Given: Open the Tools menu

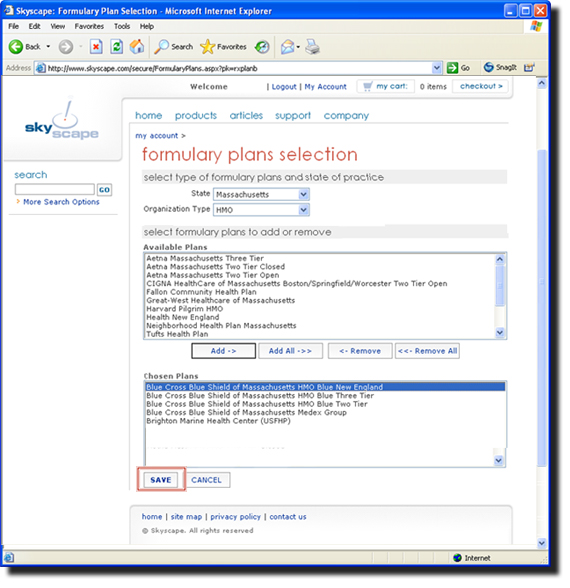Looking at the screenshot, I should (x=122, y=26).
